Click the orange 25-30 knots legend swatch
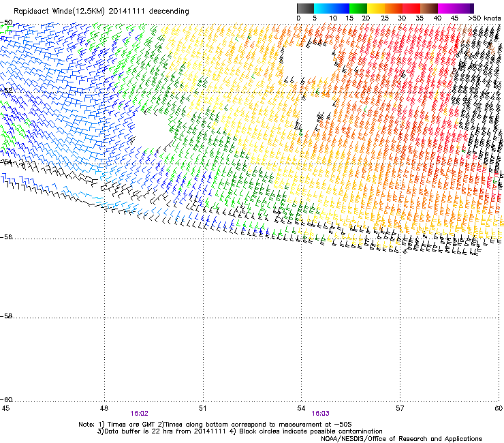Screen dimensions: 504x443 coord(394,8)
